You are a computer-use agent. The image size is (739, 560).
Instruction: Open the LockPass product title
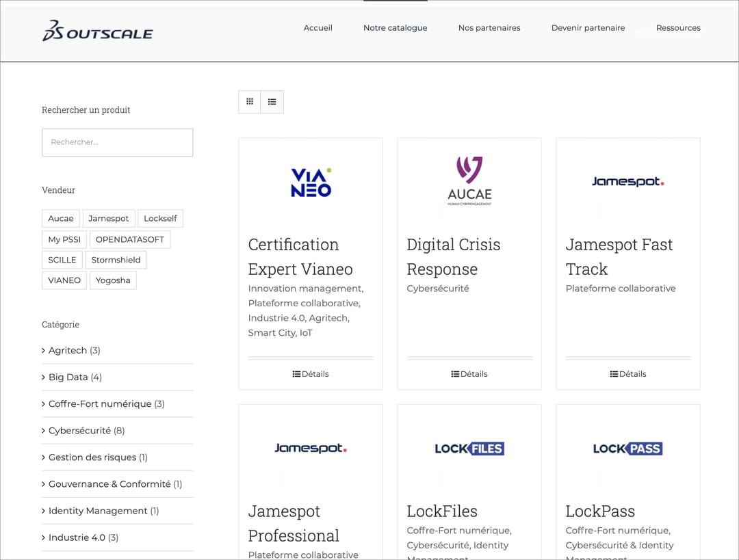(x=600, y=511)
